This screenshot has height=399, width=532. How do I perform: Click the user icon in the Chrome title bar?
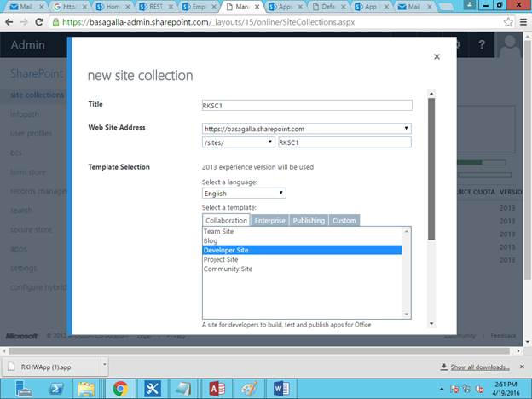point(469,5)
